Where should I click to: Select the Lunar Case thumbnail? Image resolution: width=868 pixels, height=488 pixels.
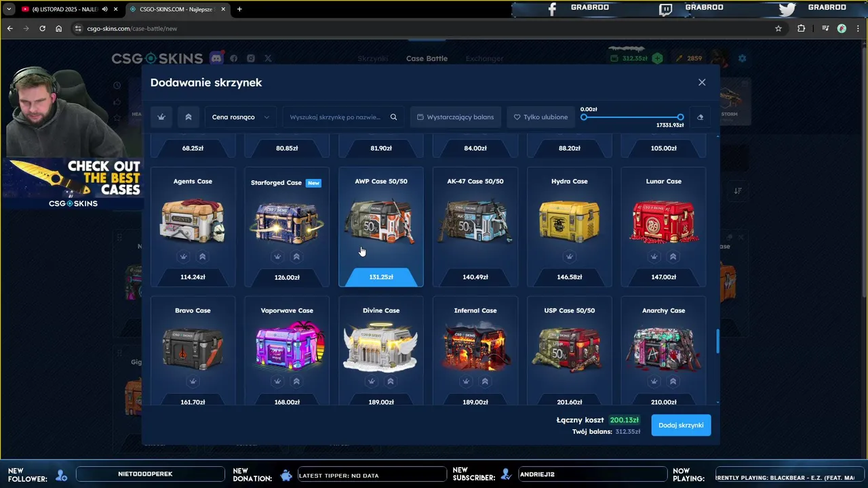[x=664, y=222]
